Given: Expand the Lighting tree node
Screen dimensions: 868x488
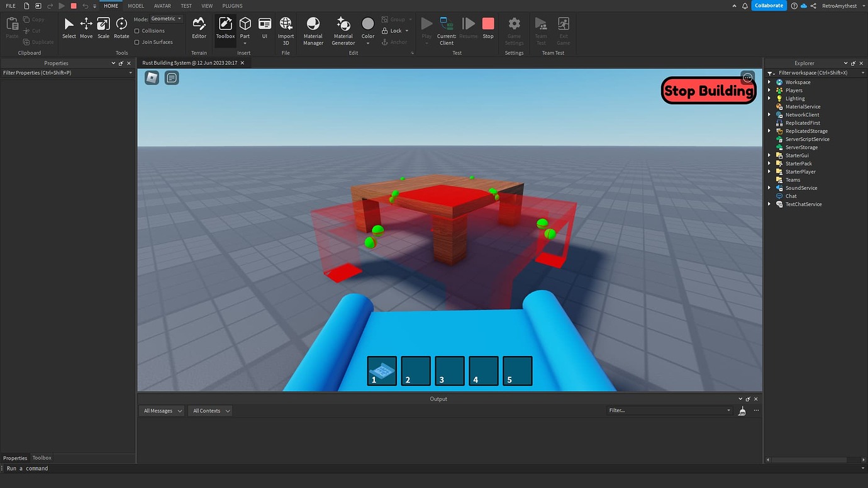Looking at the screenshot, I should pos(769,99).
